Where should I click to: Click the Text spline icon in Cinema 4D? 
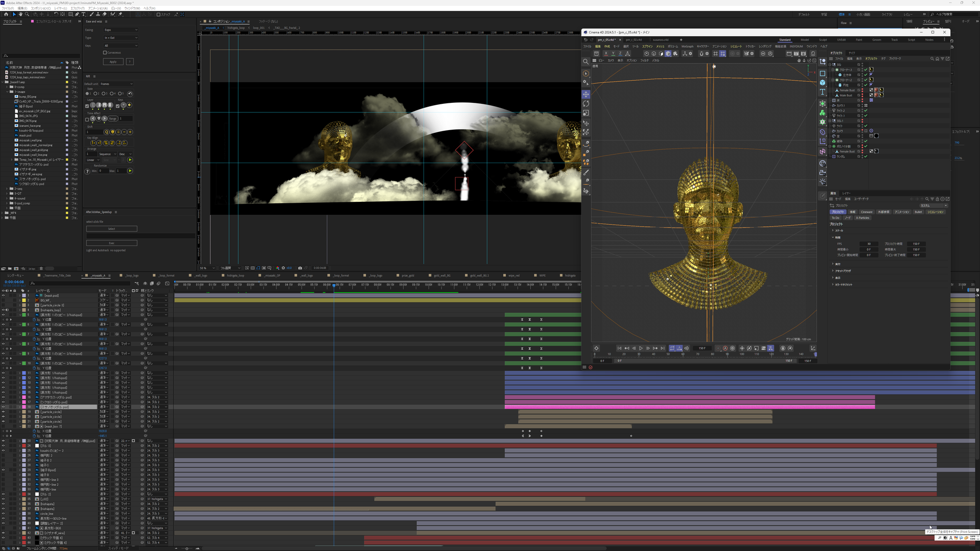[x=823, y=92]
